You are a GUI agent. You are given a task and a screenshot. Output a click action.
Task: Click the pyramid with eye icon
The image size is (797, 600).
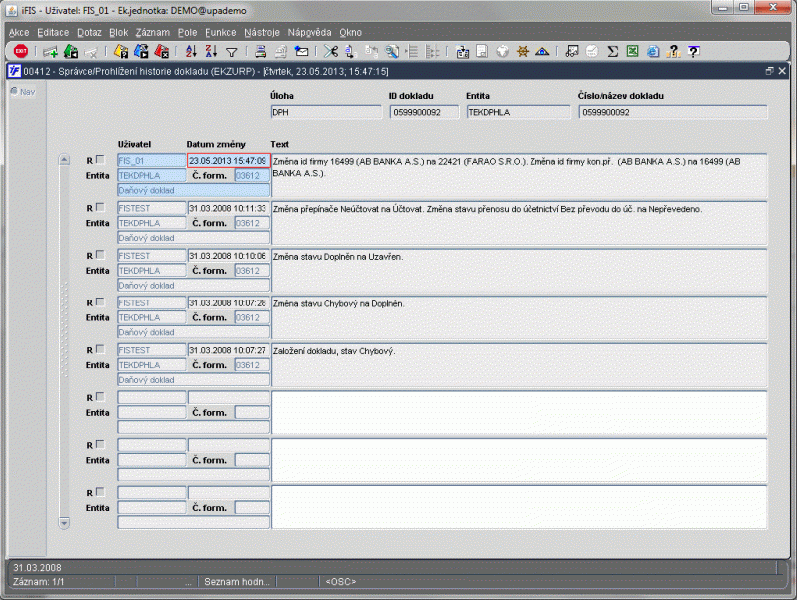[x=542, y=51]
